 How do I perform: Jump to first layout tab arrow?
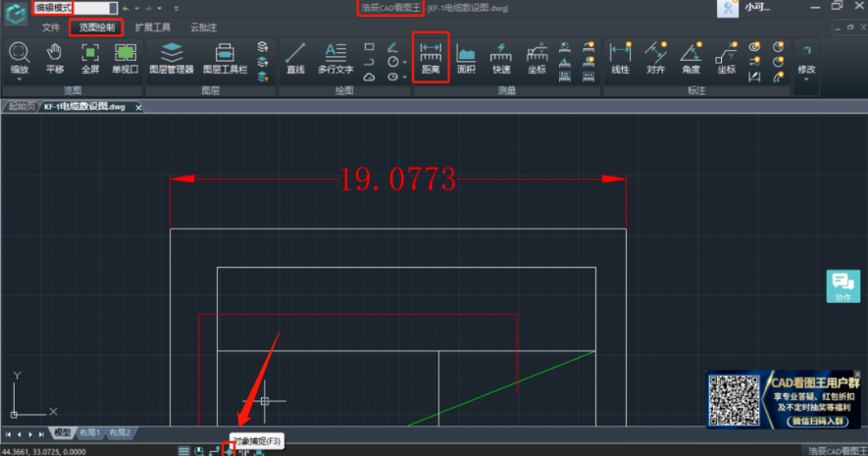[8, 433]
